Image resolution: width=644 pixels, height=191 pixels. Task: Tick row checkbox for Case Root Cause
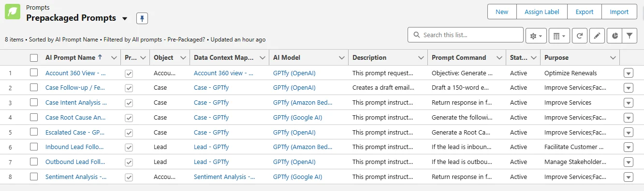pyautogui.click(x=34, y=118)
